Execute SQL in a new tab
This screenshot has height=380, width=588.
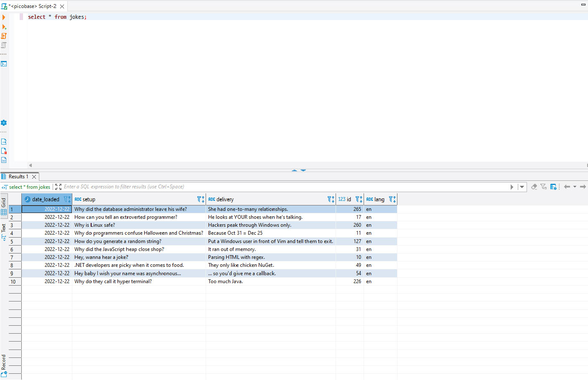4,27
